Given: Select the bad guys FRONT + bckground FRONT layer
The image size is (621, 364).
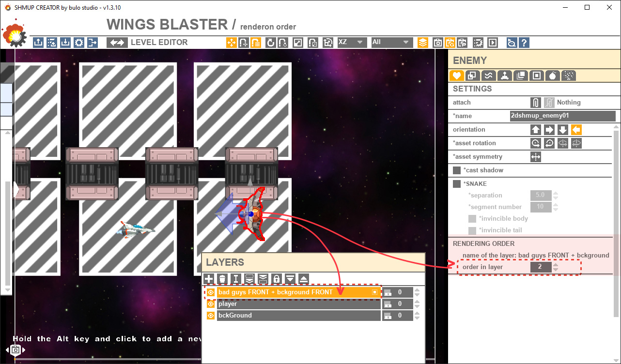Looking at the screenshot, I should coord(299,292).
